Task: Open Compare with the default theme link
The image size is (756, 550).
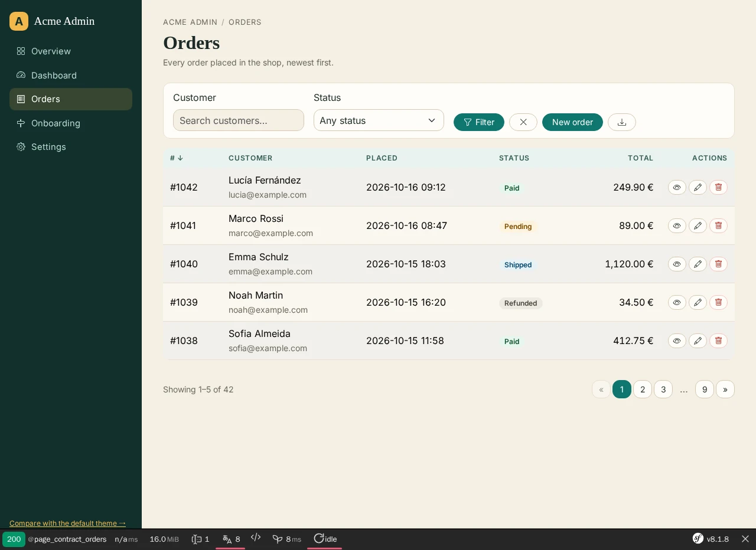Action: (67, 523)
